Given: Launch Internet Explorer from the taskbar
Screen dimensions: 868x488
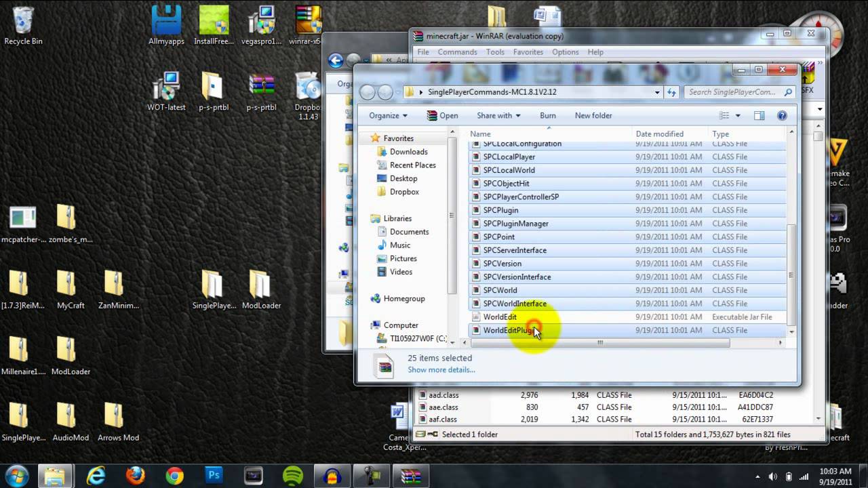Looking at the screenshot, I should [96, 476].
